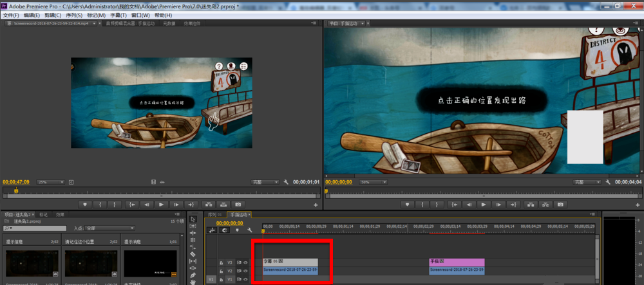Viewport: 644px width, 285px height.
Task: Click the Lift button in Program monitor
Action: point(530,205)
